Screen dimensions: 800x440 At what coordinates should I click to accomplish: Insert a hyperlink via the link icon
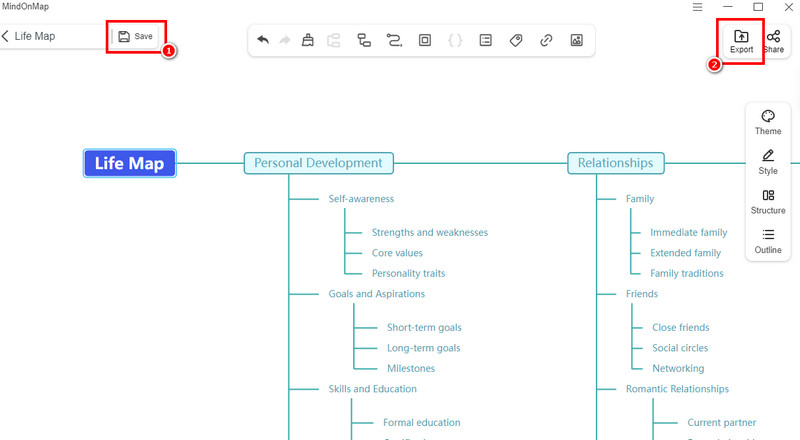coord(546,41)
